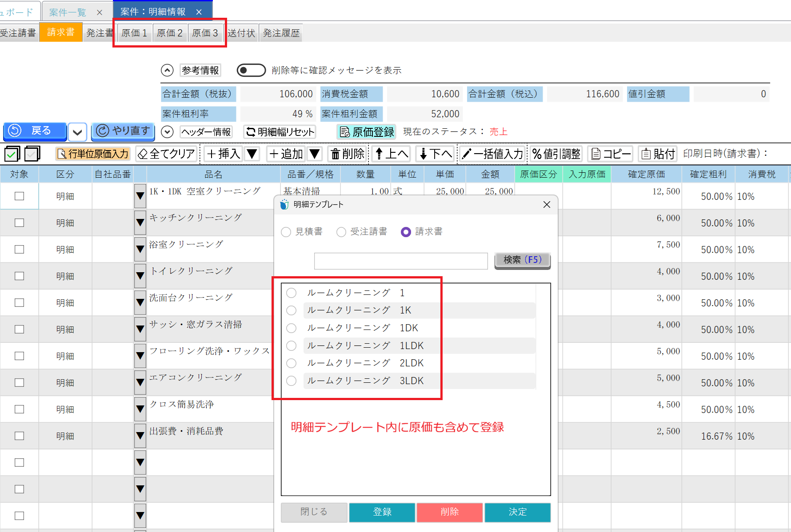This screenshot has height=532, width=791.
Task: Close the 案件一覧 tab
Action: pos(100,12)
